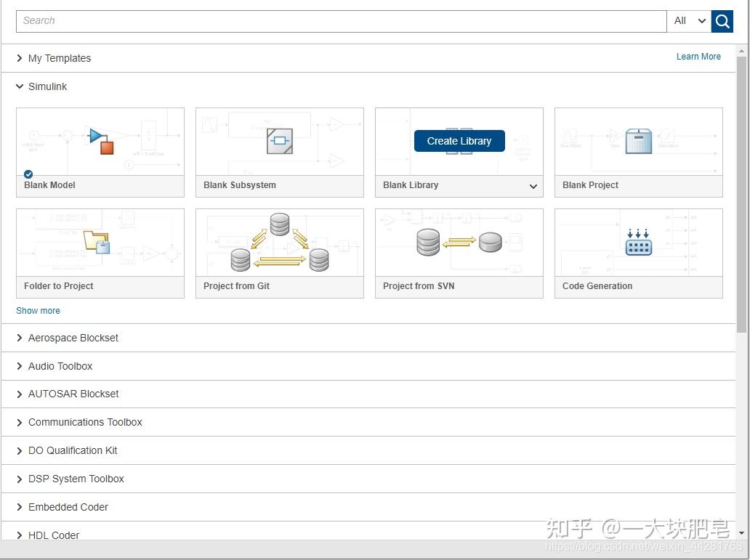Image resolution: width=750 pixels, height=560 pixels.
Task: Click the Project from SVN icon
Action: (459, 242)
